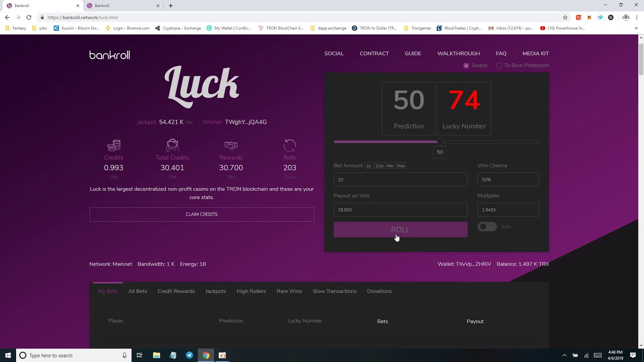Switch to the Jackpots tab
This screenshot has width=644, height=362.
[x=215, y=291]
